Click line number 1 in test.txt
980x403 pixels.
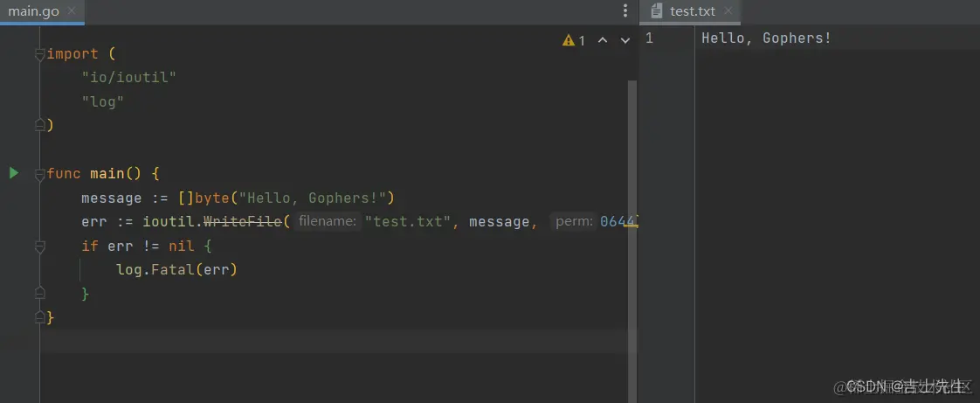point(649,38)
